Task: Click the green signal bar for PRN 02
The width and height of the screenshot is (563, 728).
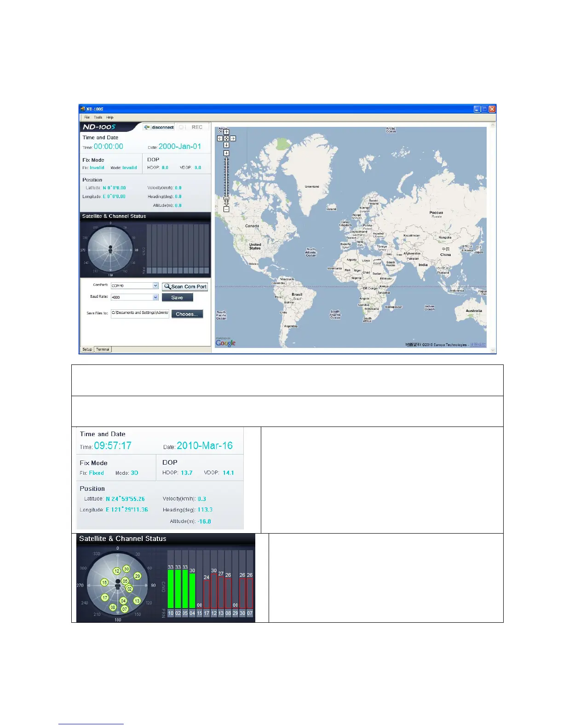Action: pyautogui.click(x=178, y=589)
